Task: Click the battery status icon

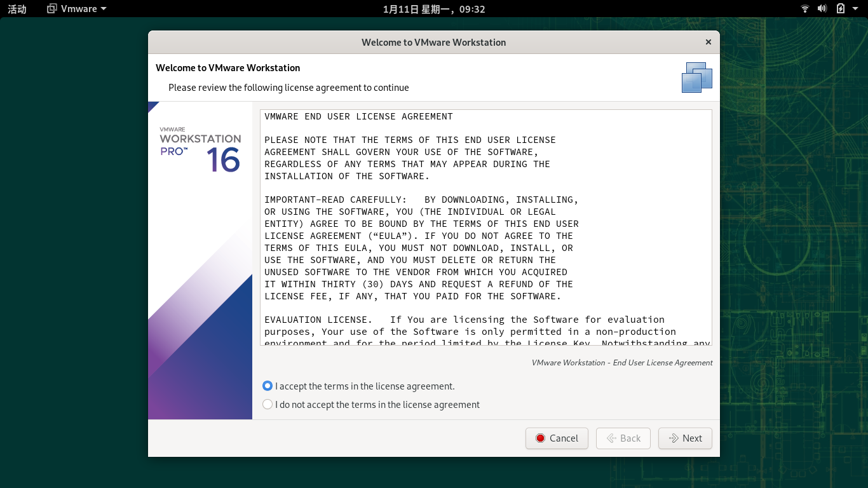Action: (841, 9)
